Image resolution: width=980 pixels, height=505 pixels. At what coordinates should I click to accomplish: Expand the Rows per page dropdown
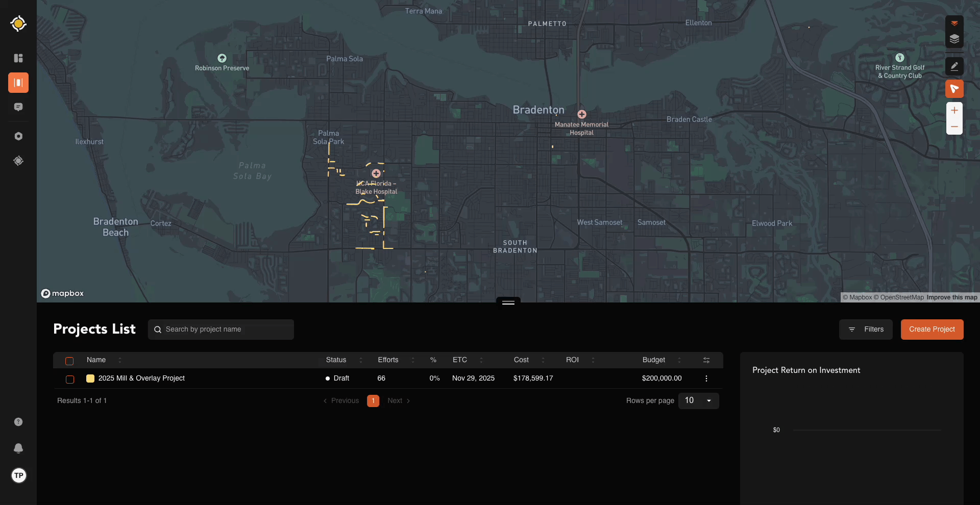pos(698,401)
